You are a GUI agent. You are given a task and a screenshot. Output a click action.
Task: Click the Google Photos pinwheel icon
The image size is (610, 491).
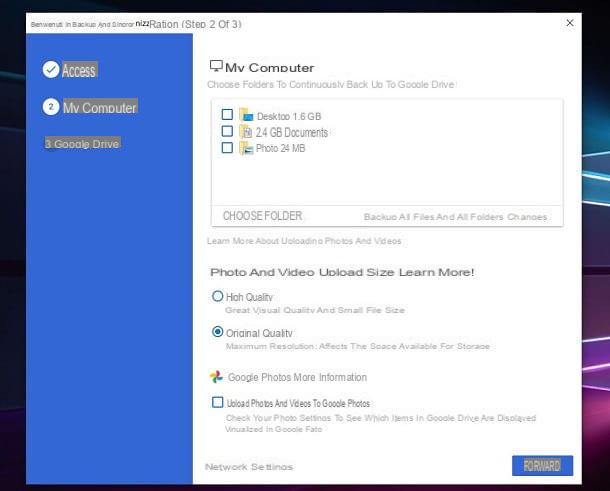(x=216, y=377)
